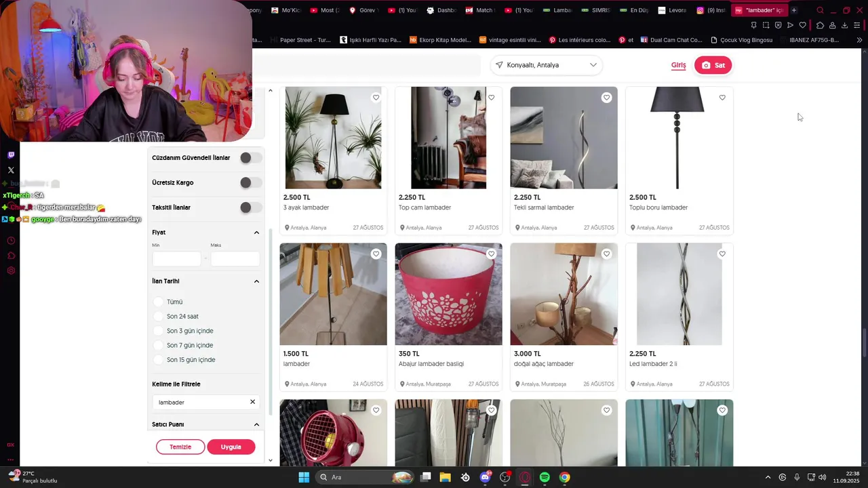
Task: Switch to the Instagram browser tab
Action: [711, 10]
